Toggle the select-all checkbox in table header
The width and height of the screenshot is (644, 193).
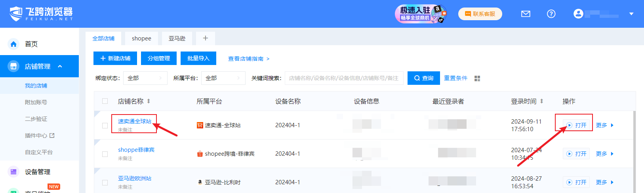click(105, 101)
